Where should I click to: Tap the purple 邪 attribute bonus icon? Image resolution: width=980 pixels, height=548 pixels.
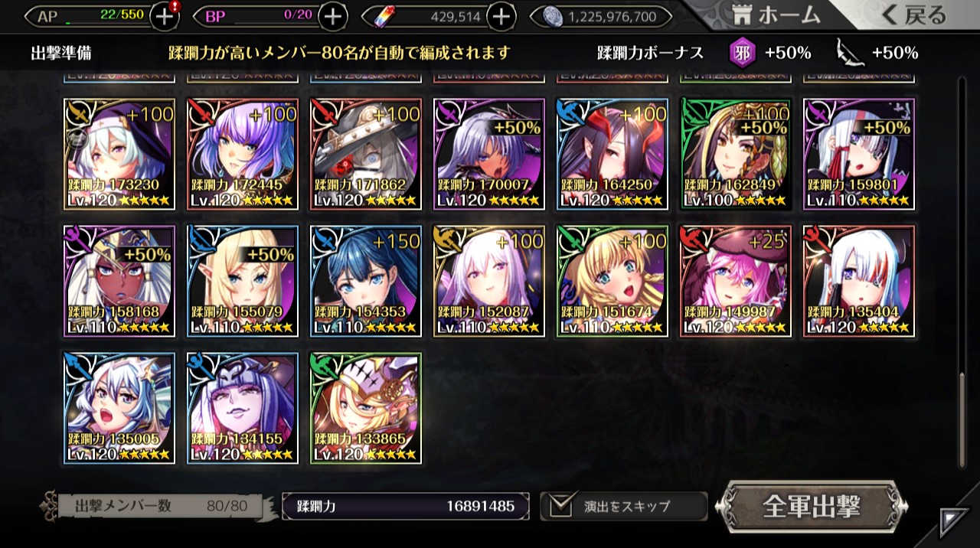741,53
